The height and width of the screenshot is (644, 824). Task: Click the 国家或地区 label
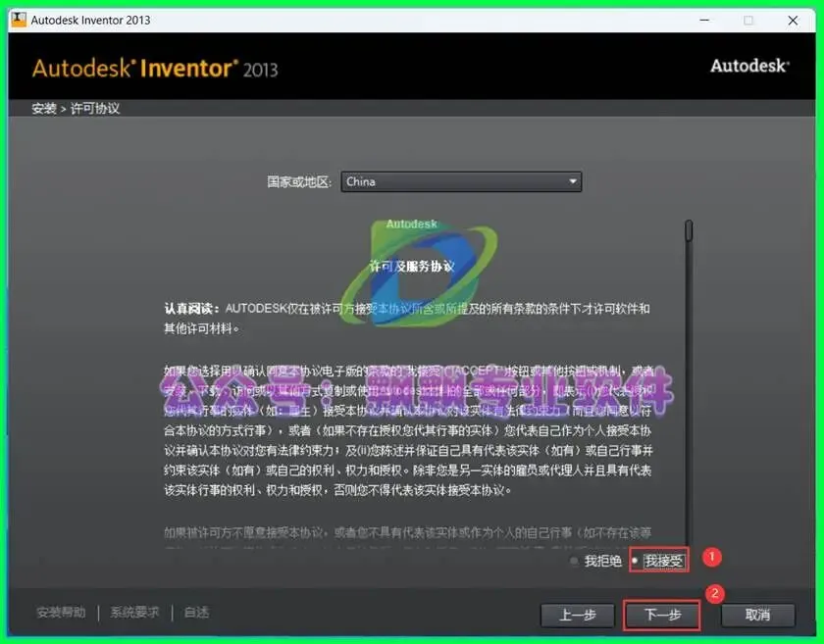coord(299,181)
